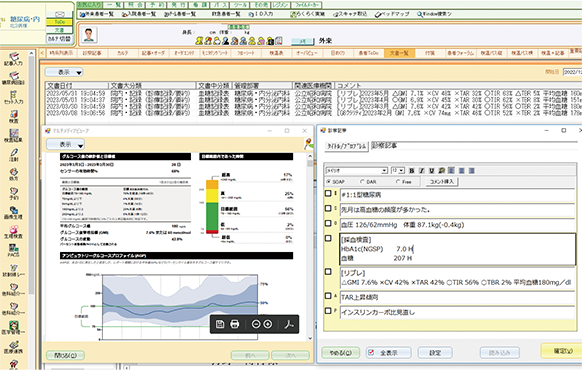
Task: Click the Bold formatting icon
Action: [412, 171]
